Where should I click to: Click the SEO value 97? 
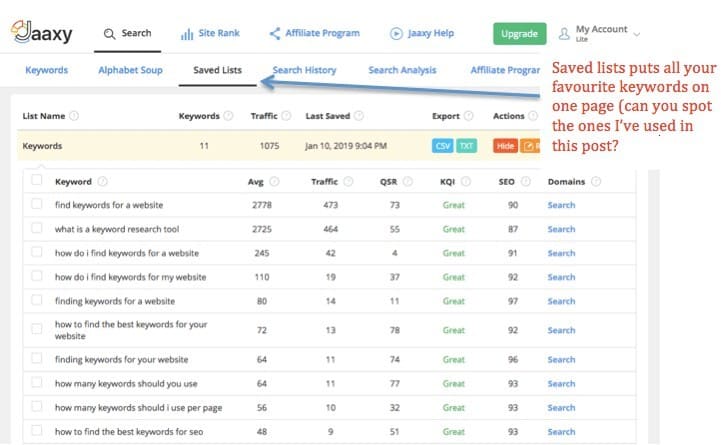(x=513, y=301)
